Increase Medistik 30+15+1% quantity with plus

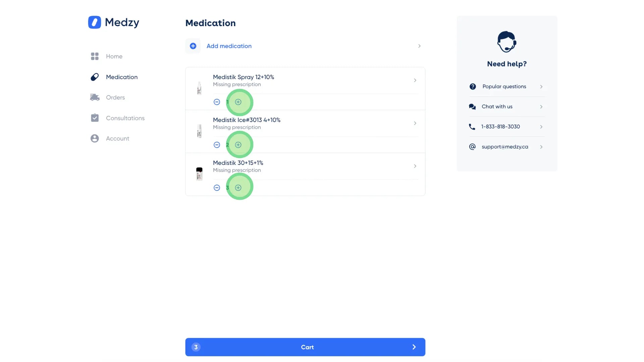tap(238, 188)
